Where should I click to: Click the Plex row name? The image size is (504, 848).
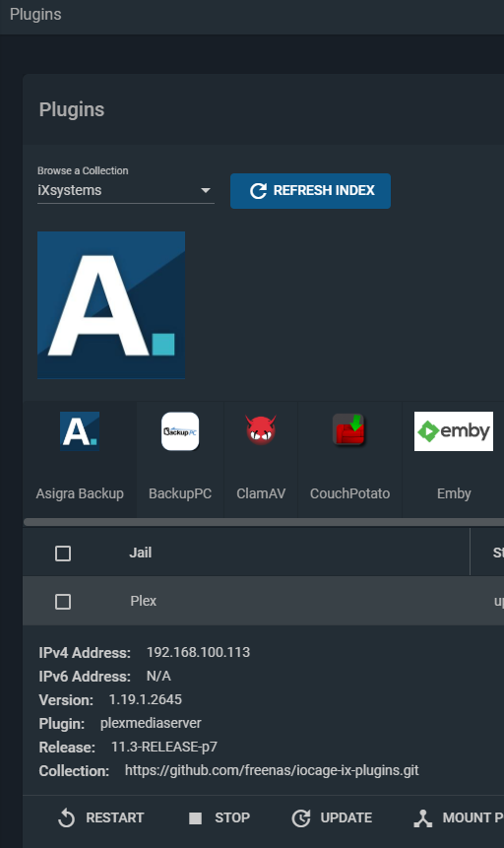pyautogui.click(x=144, y=601)
